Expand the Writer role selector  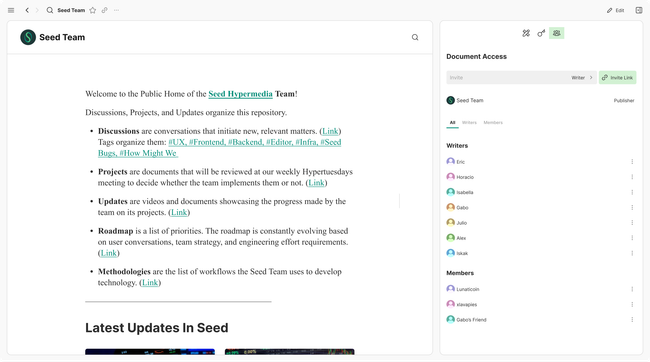(x=582, y=78)
